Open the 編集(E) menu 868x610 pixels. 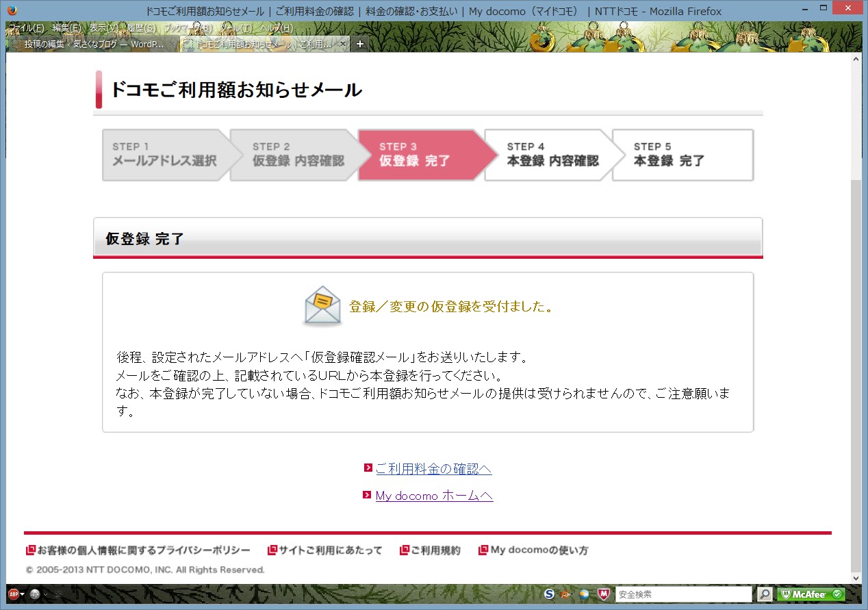(x=66, y=28)
